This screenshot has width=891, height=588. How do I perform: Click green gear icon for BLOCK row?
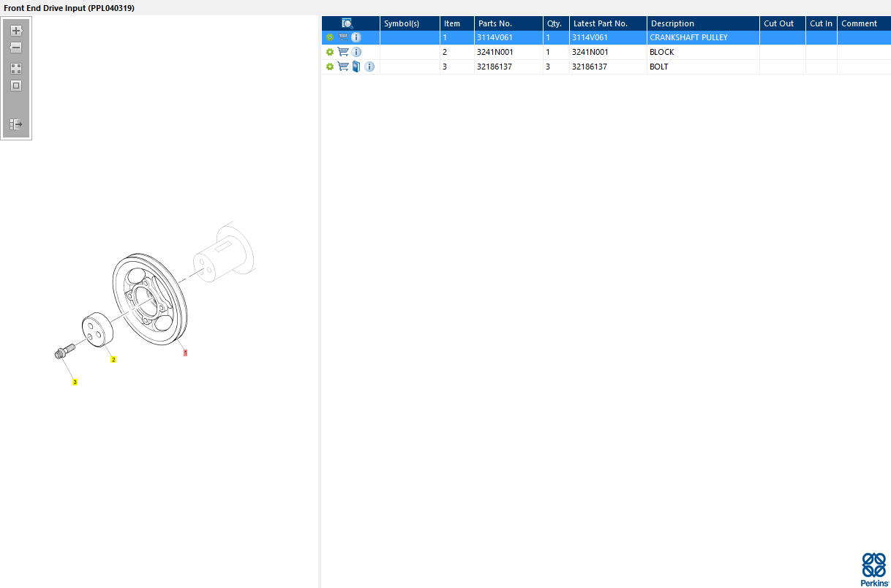click(330, 52)
